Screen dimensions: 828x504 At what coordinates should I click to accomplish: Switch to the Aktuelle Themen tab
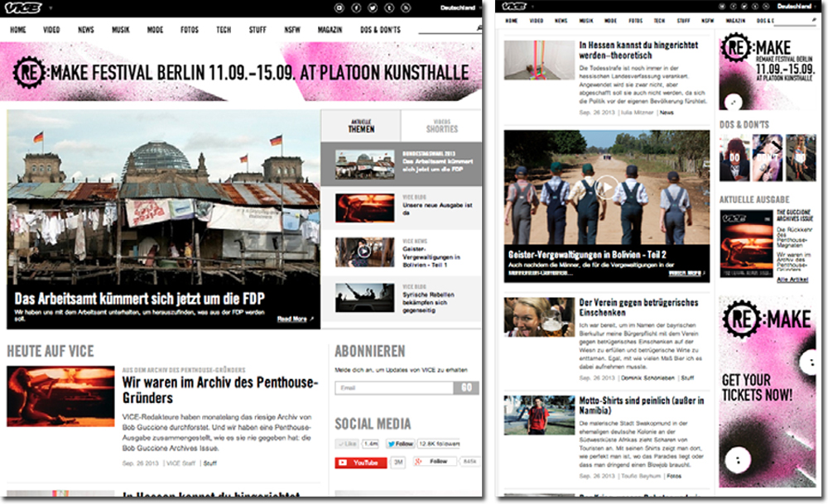(x=361, y=126)
